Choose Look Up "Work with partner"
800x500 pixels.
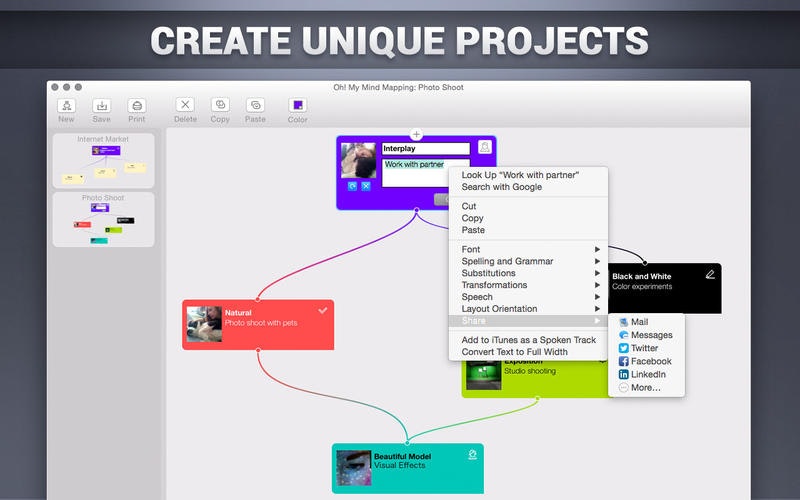pos(528,175)
